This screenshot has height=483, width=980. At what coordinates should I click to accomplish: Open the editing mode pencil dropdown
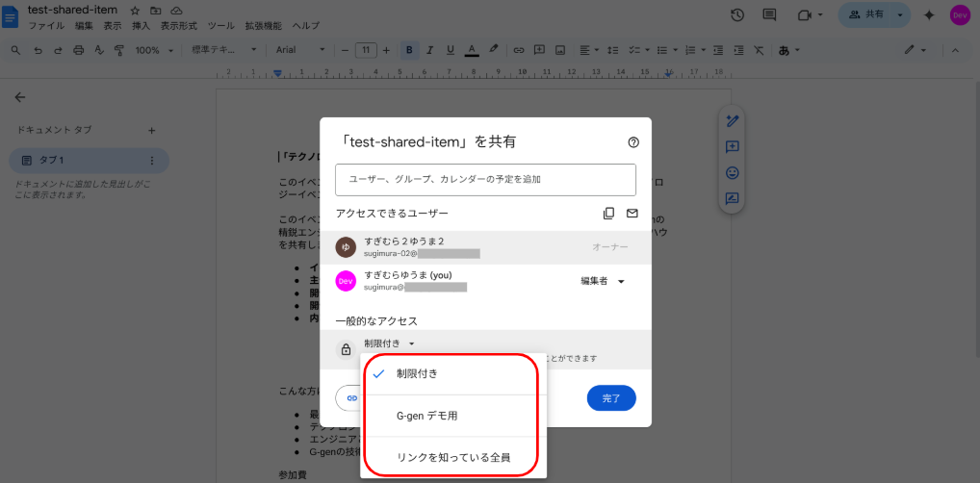(916, 50)
